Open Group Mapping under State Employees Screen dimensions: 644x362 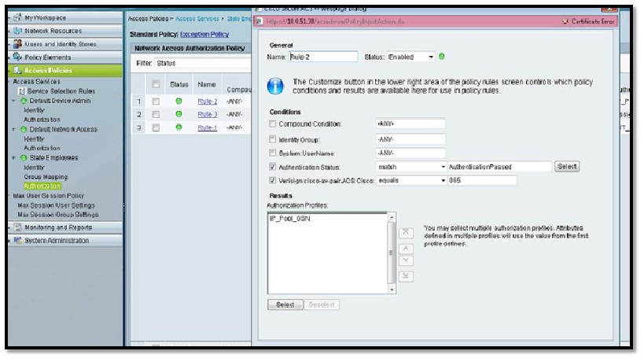click(x=46, y=177)
